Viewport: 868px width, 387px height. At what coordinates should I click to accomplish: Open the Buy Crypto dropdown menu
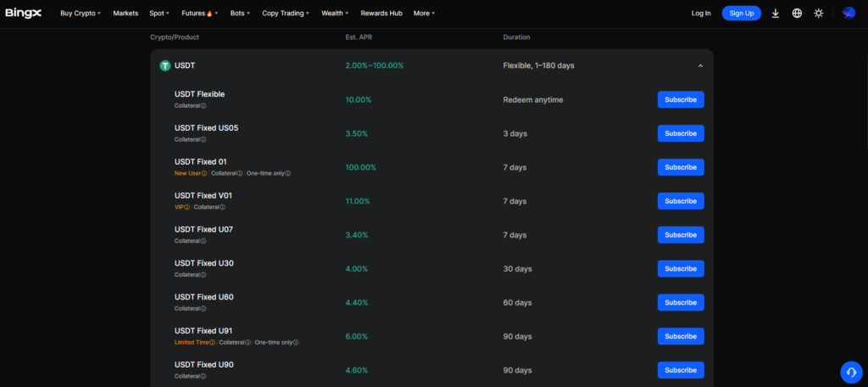coord(81,14)
